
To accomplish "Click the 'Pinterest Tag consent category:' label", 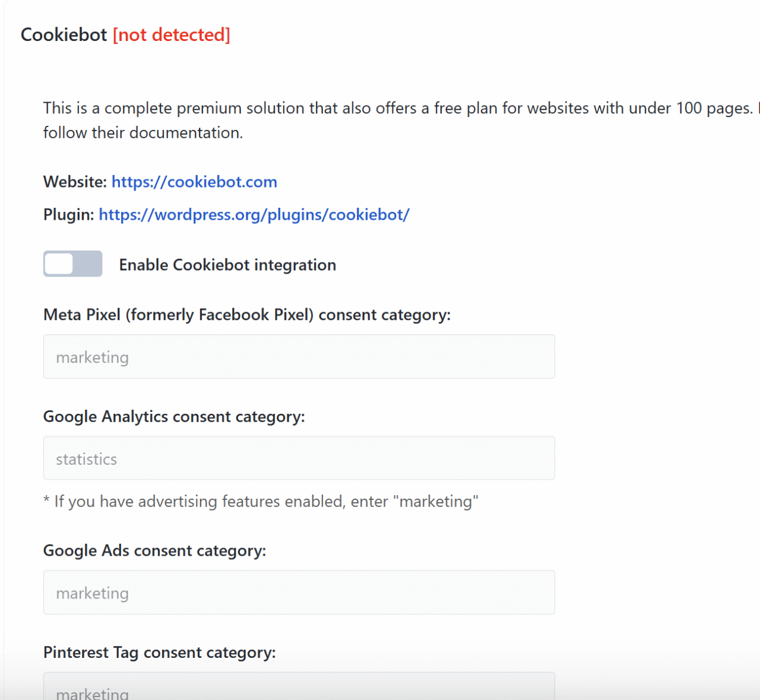I will coord(160,653).
